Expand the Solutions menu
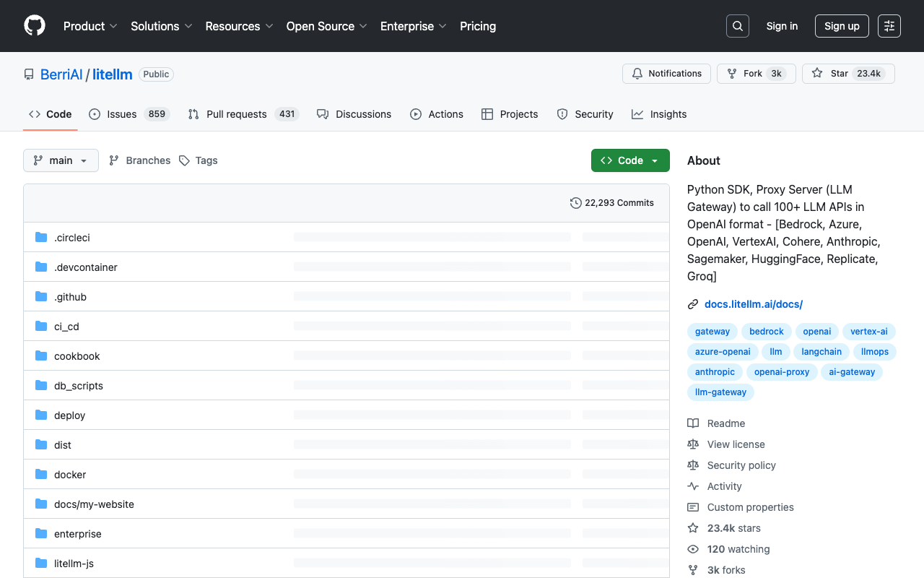924x578 pixels. pyautogui.click(x=162, y=26)
